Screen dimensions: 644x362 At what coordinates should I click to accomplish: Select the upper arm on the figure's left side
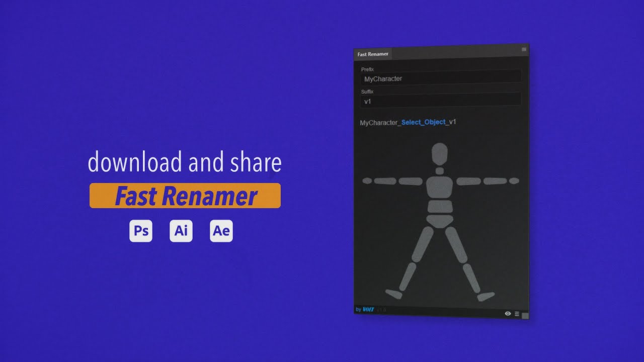coord(411,181)
